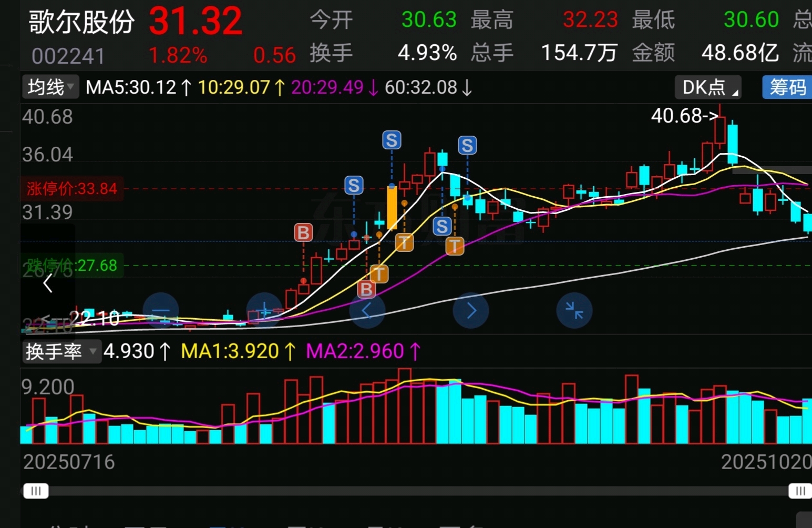This screenshot has width=812, height=528.
Task: Tap the 31.39 price axis label
Action: tap(47, 212)
